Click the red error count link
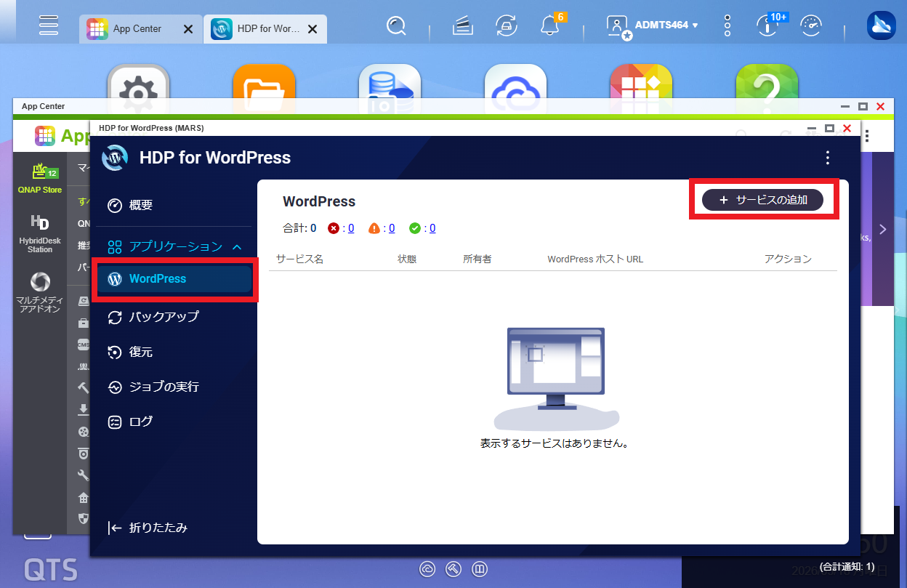This screenshot has height=588, width=907. [x=350, y=228]
